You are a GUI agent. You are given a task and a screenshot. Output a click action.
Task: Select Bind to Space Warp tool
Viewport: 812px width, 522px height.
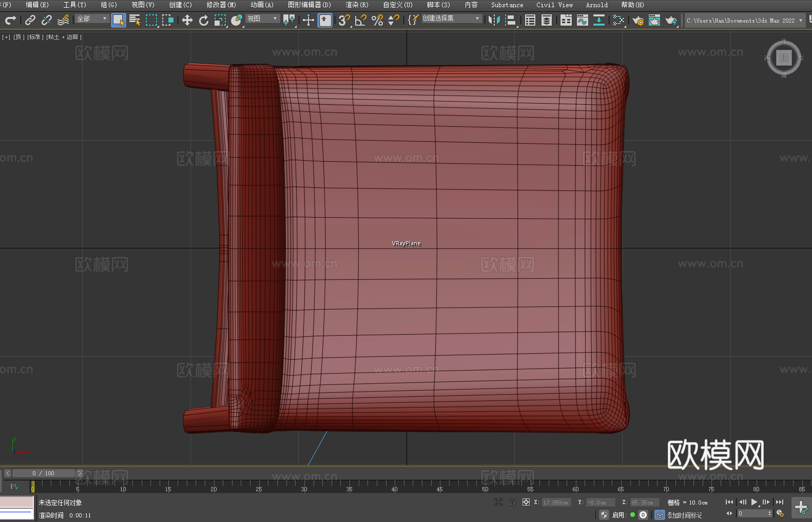[x=63, y=20]
